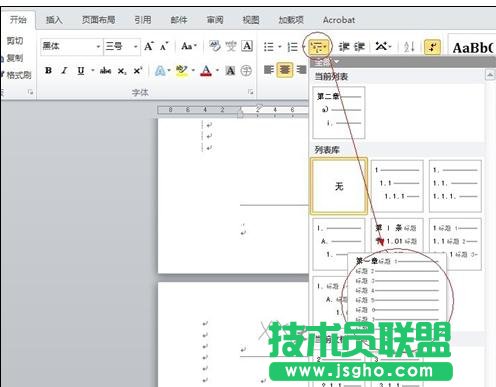The image size is (496, 387).
Task: Open the 开始 ribbon tab
Action: [x=18, y=20]
